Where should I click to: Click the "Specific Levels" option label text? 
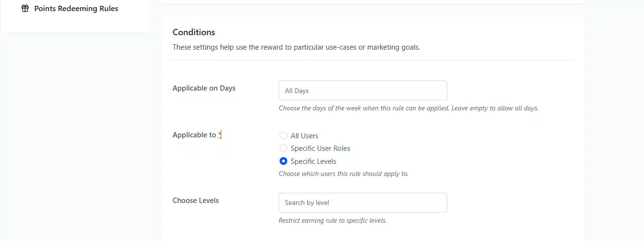[x=313, y=161]
